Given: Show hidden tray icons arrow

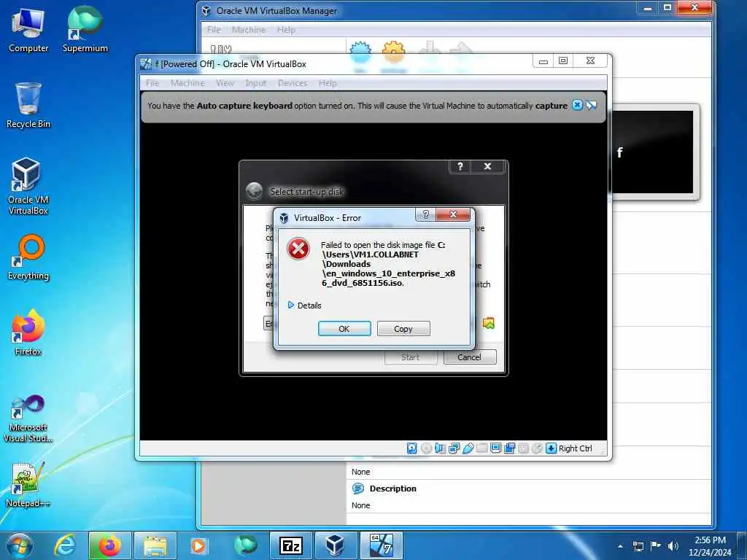Looking at the screenshot, I should [620, 546].
